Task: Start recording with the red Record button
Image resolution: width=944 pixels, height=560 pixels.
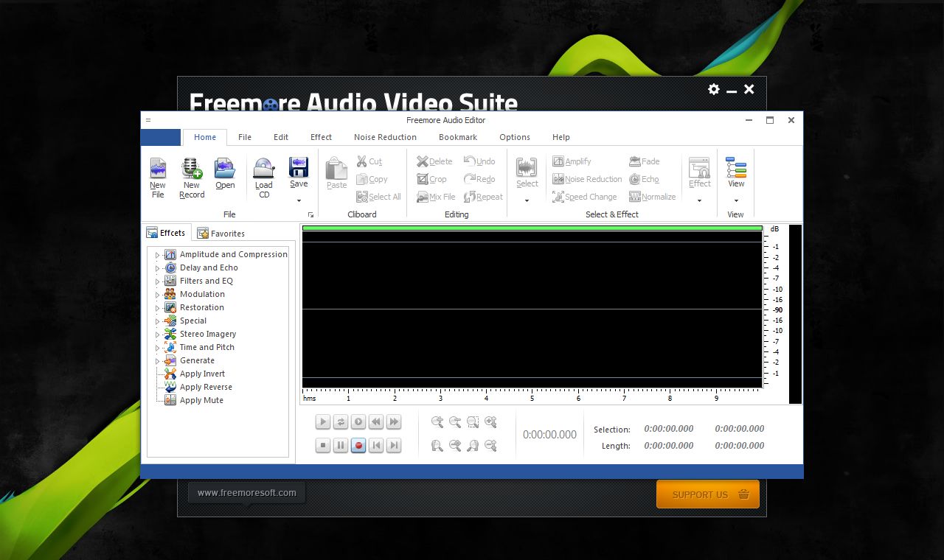Action: point(358,446)
